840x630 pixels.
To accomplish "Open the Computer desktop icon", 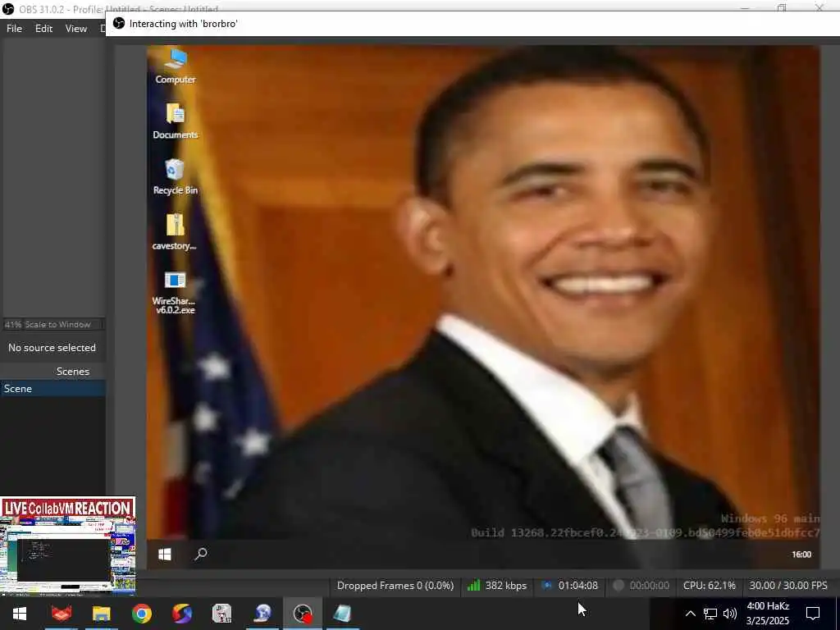I will pyautogui.click(x=176, y=66).
